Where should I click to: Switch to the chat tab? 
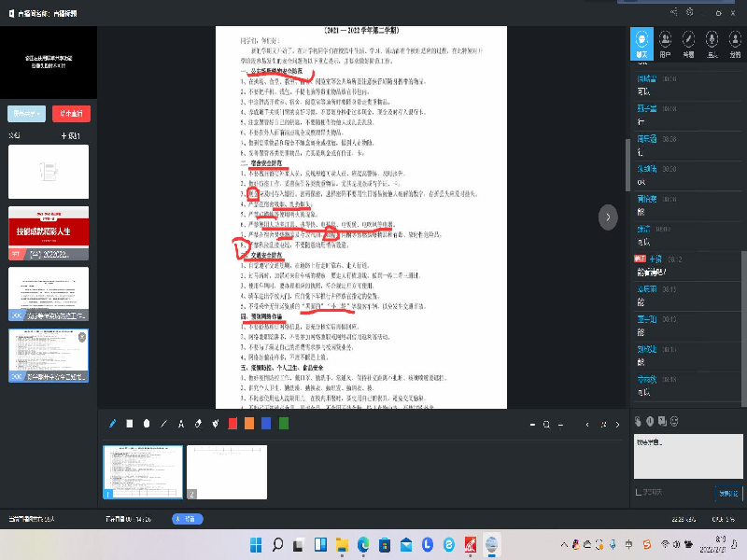tap(641, 43)
